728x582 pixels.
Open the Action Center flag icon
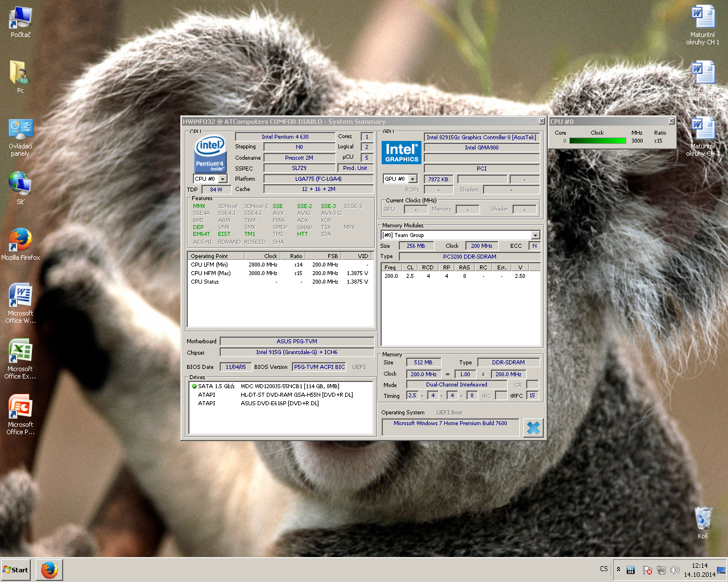(647, 569)
